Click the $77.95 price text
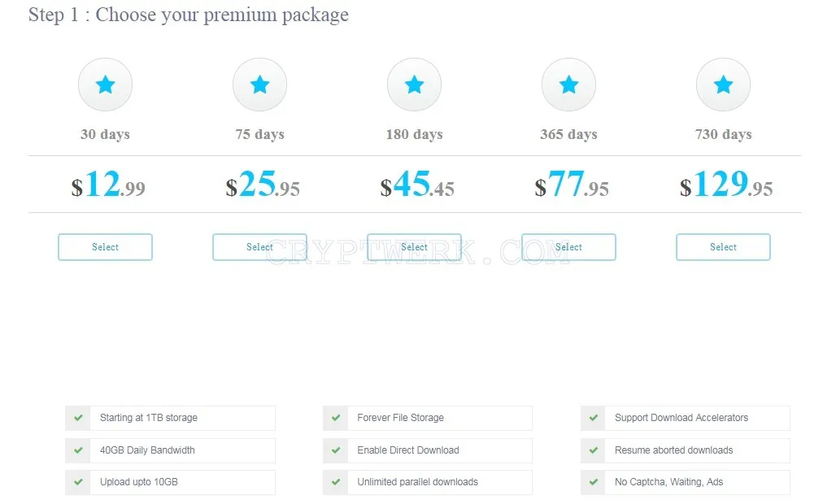This screenshot has height=504, width=836. click(x=572, y=185)
